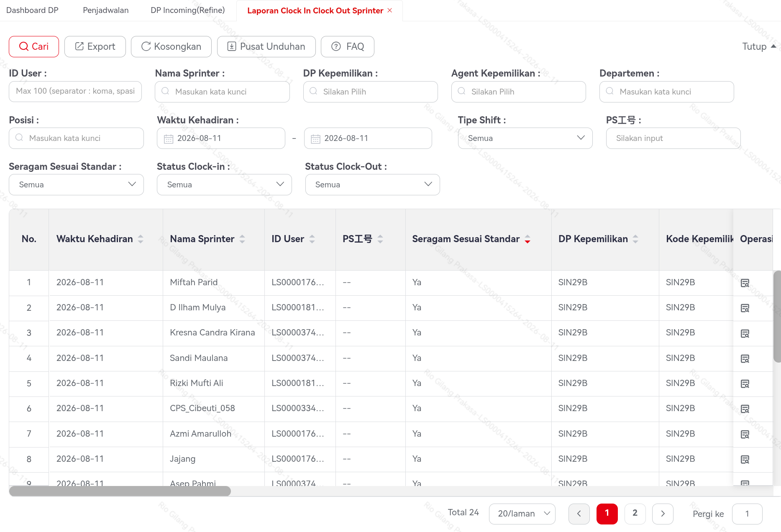781x532 pixels.
Task: Select page 1 in pagination
Action: point(607,514)
